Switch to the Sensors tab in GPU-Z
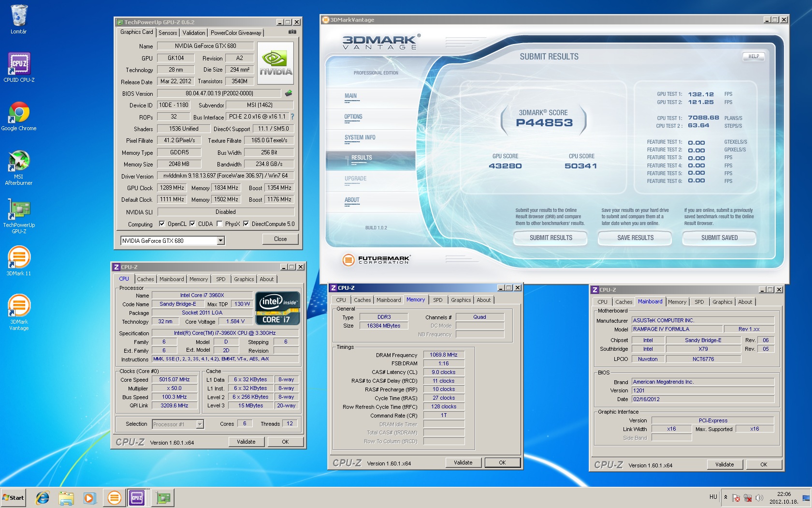The height and width of the screenshot is (508, 812). pyautogui.click(x=168, y=33)
